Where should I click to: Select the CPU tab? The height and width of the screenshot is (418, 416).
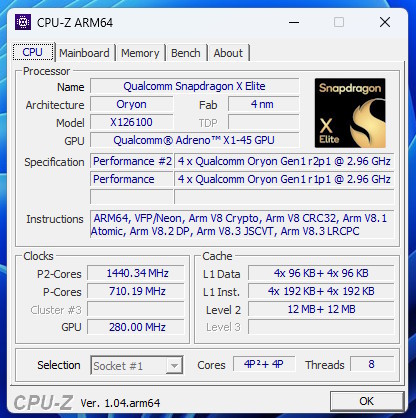(33, 52)
